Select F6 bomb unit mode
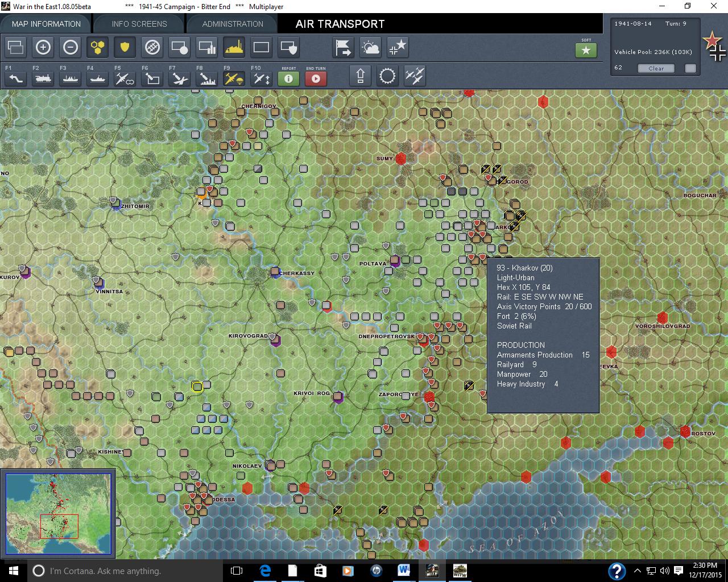Screen dimensions: 728x582 [152, 78]
